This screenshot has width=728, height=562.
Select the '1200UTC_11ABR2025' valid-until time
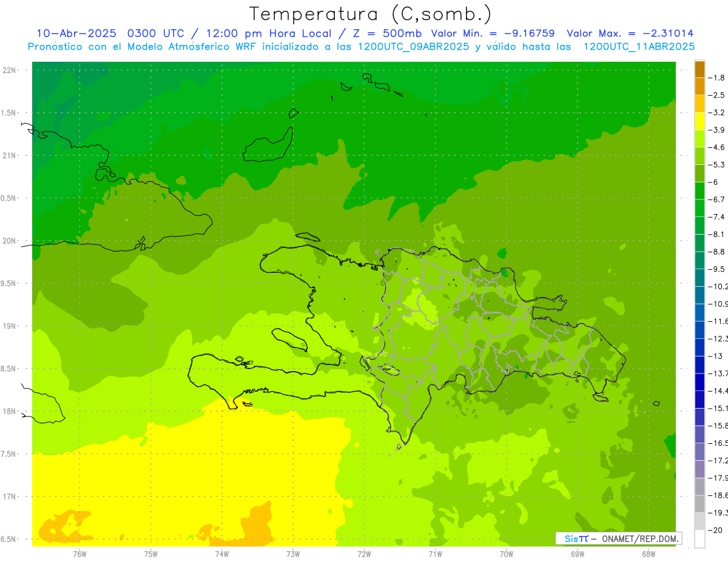639,47
